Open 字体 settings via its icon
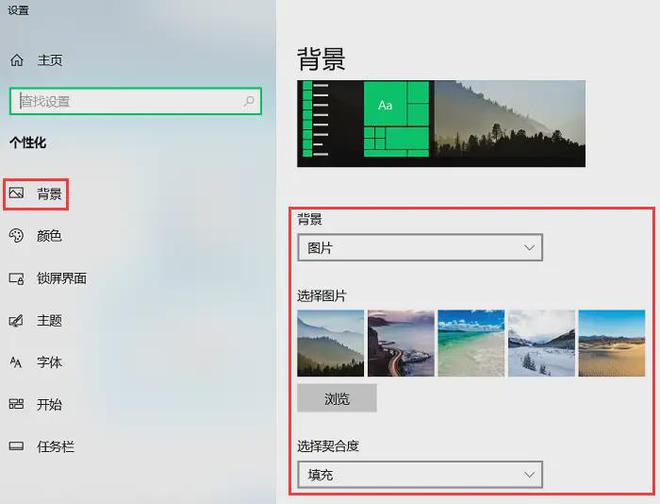660x504 pixels. (x=17, y=362)
